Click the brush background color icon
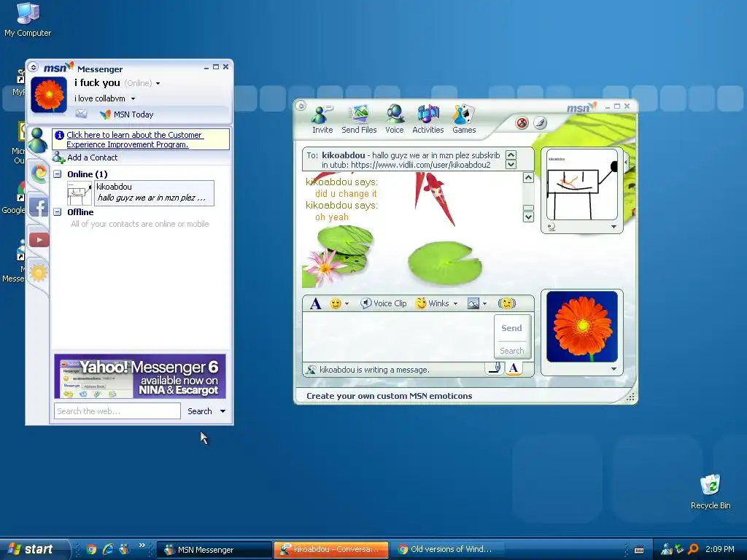The width and height of the screenshot is (747, 560). (x=540, y=123)
